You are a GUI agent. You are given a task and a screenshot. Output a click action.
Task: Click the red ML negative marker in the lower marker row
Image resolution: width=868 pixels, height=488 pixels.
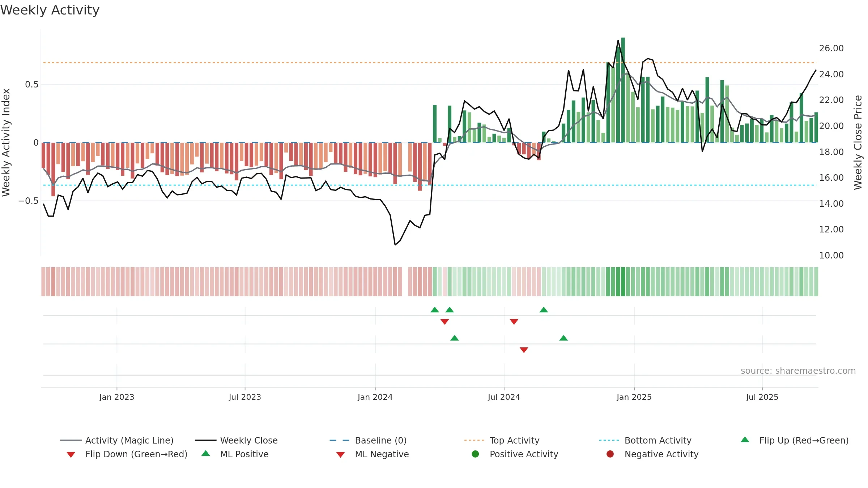[x=524, y=350]
